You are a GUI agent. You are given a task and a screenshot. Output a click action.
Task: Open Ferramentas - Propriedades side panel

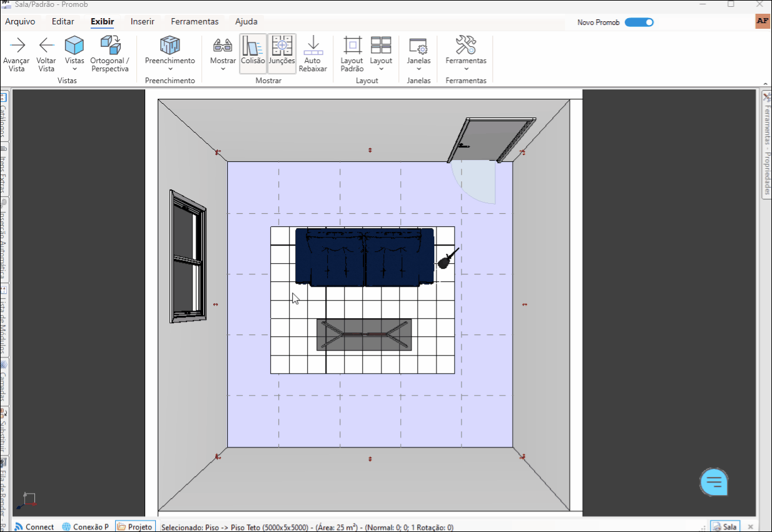pos(766,145)
